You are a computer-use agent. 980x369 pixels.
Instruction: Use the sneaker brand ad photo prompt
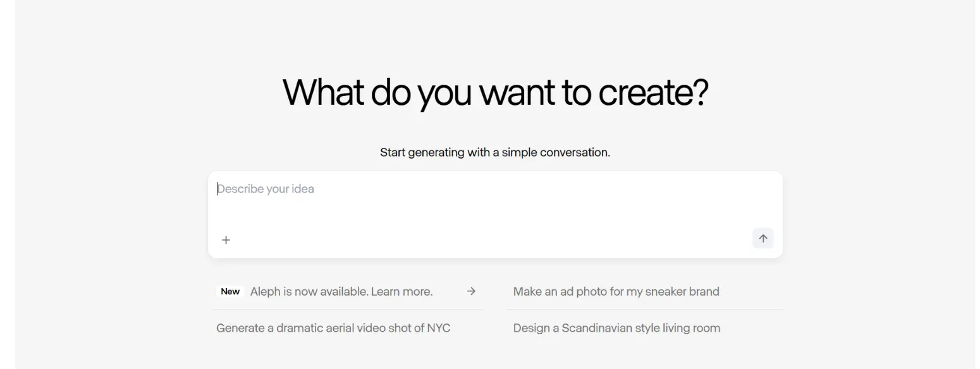click(x=616, y=292)
